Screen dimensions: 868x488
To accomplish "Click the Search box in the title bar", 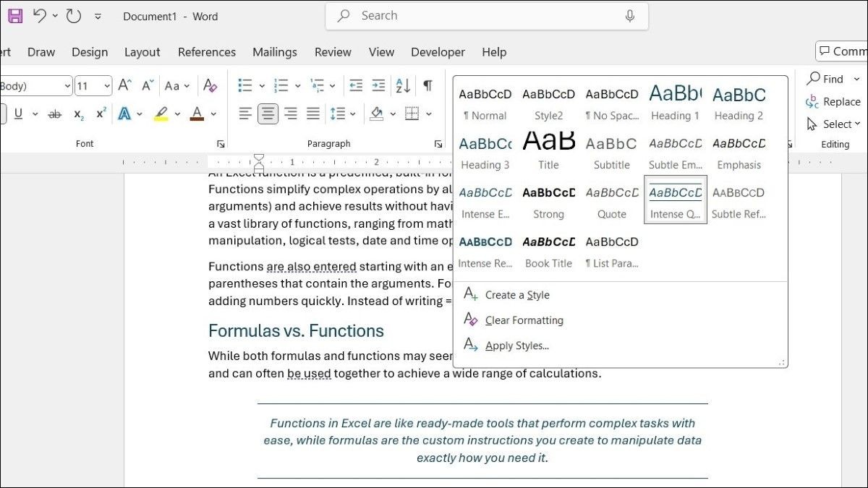I will click(x=487, y=16).
